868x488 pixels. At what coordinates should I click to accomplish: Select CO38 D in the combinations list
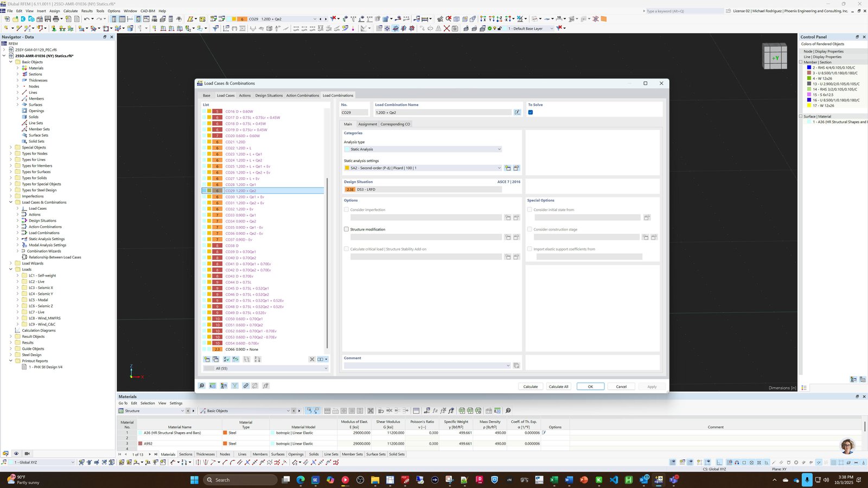click(263, 246)
